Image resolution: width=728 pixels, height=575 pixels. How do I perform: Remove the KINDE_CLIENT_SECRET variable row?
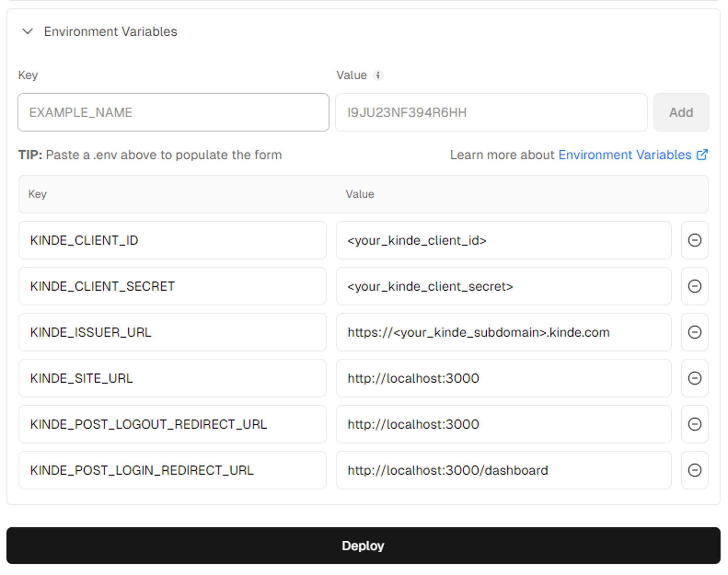click(x=694, y=286)
